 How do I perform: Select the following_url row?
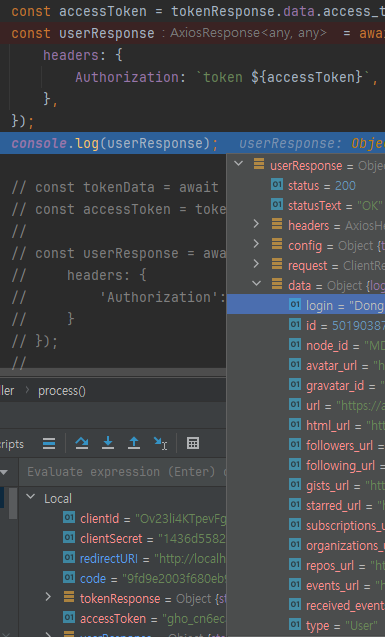coord(306,465)
